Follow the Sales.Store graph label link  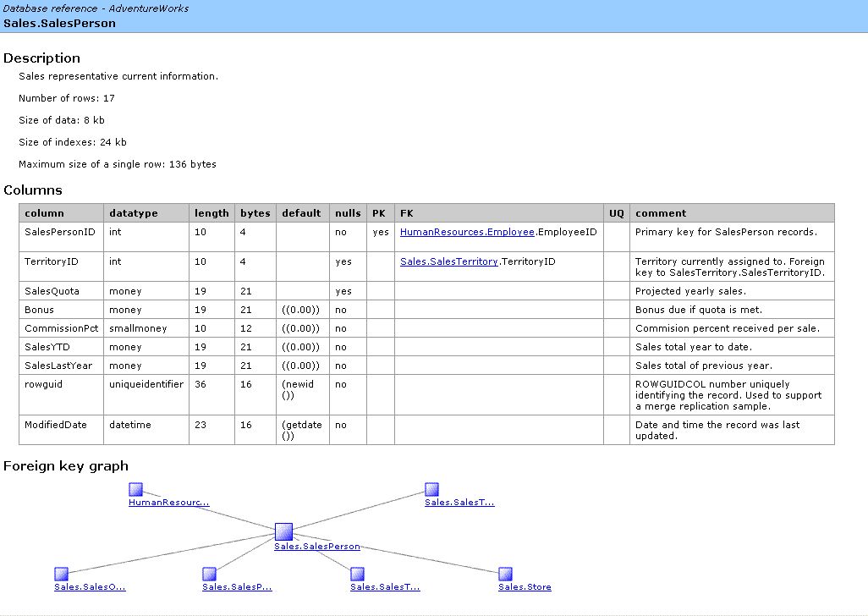(525, 587)
